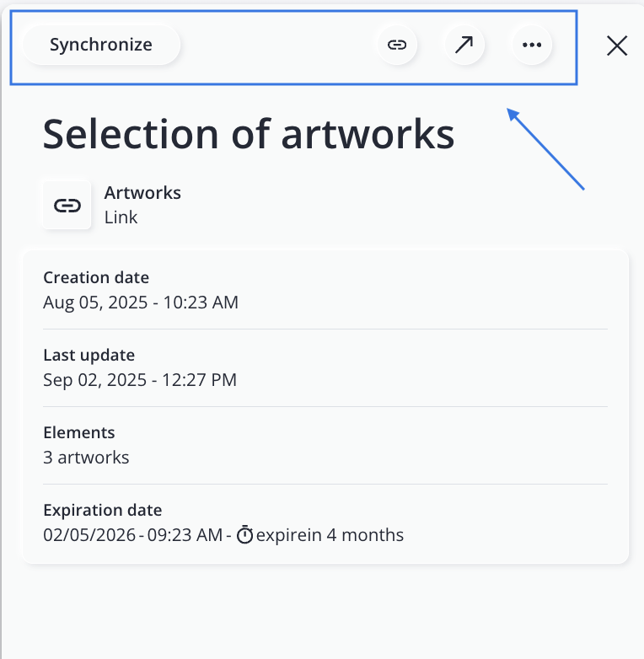Click the "Link" type subtitle

pos(121,217)
